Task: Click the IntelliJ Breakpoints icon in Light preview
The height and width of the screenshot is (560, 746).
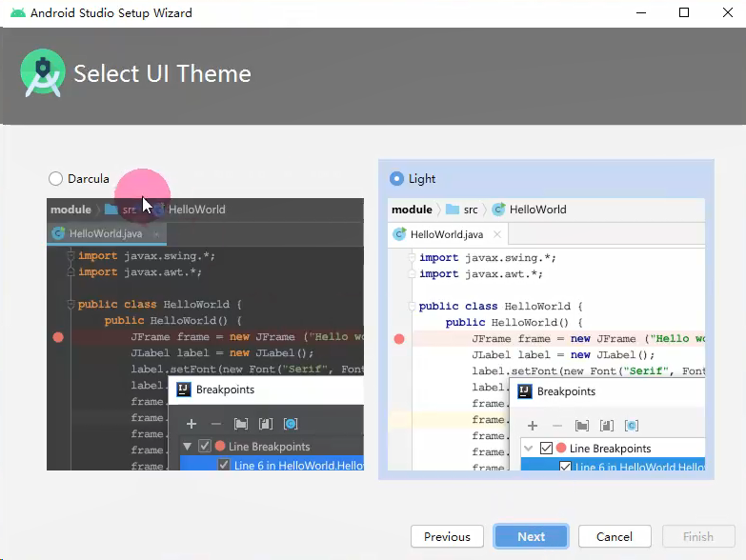Action: click(525, 391)
